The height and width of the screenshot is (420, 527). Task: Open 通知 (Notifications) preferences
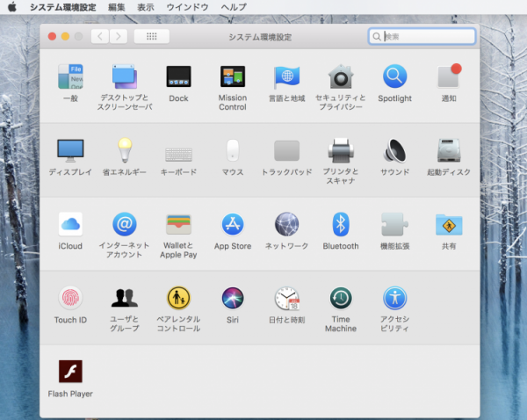(449, 77)
